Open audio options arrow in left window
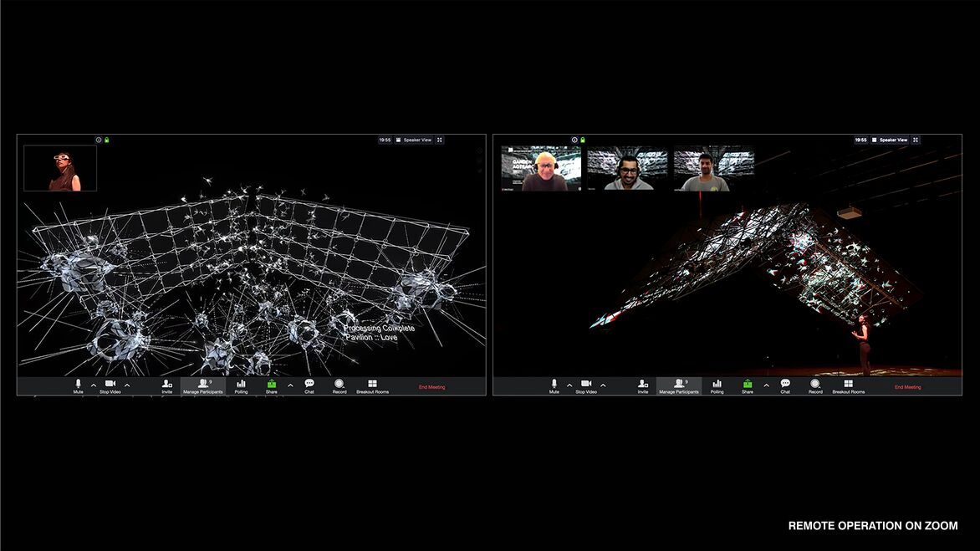Viewport: 980px width, 551px height. (x=94, y=385)
